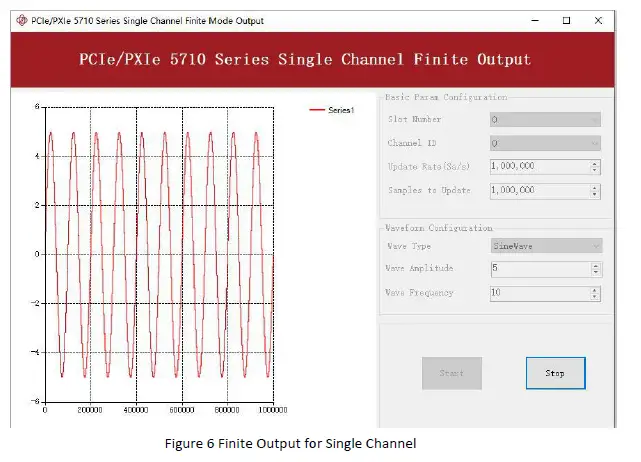Click the x-axis label 1000000

click(273, 410)
